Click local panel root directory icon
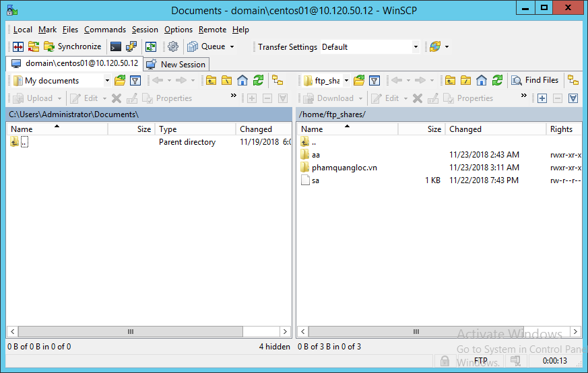This screenshot has height=373, width=588. 226,80
